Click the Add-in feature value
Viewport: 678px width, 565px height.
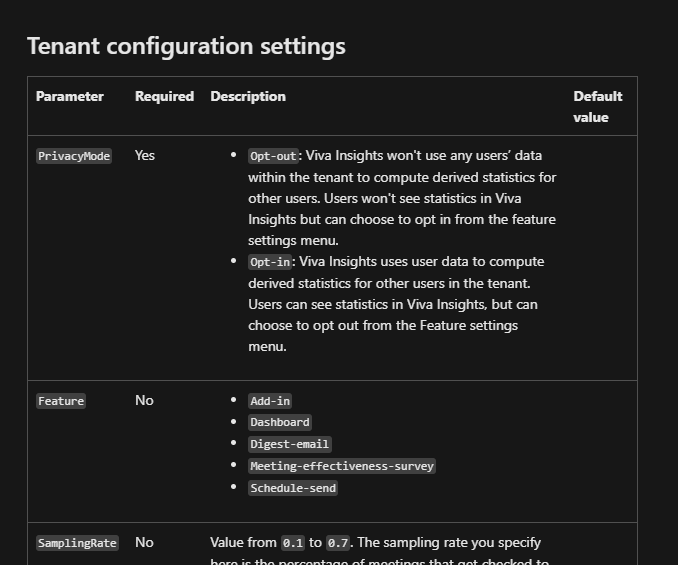pyautogui.click(x=270, y=401)
